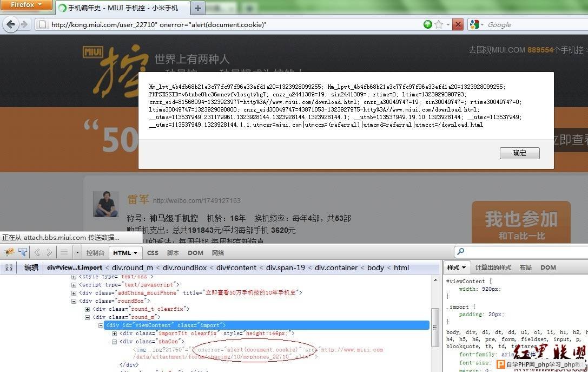Bookmark the page with the star icon
Viewport: 588px width, 372px height.
(438, 24)
